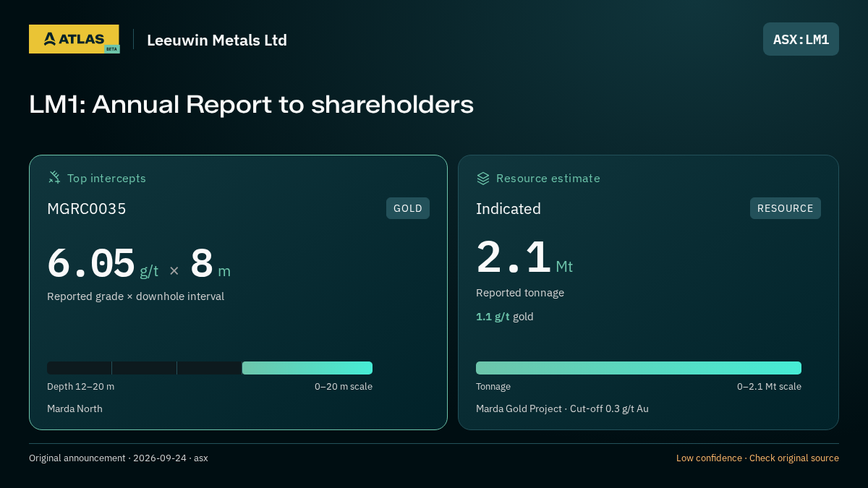The image size is (868, 488).
Task: Click the Depth 12–20 m label
Action: pos(81,387)
